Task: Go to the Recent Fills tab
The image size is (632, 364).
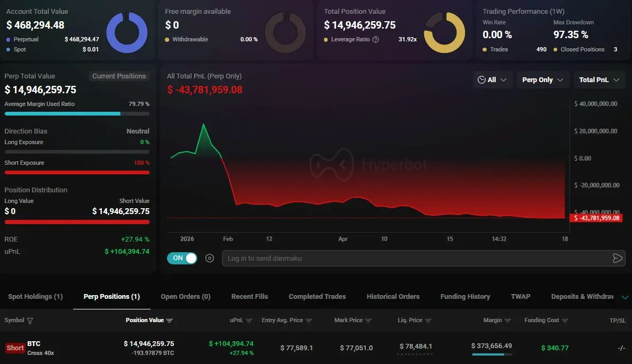Action: pyautogui.click(x=250, y=296)
